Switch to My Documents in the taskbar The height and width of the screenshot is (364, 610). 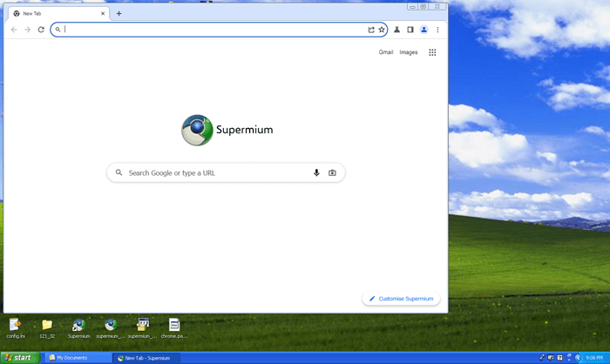[78, 358]
